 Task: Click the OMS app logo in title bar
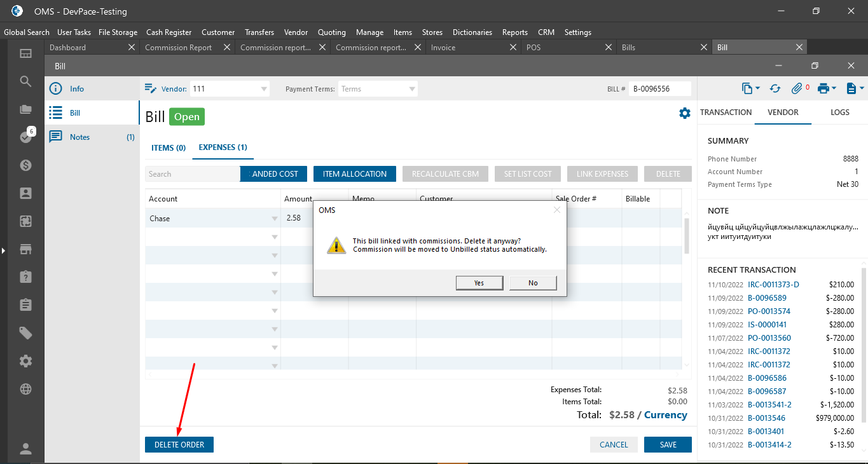tap(17, 11)
